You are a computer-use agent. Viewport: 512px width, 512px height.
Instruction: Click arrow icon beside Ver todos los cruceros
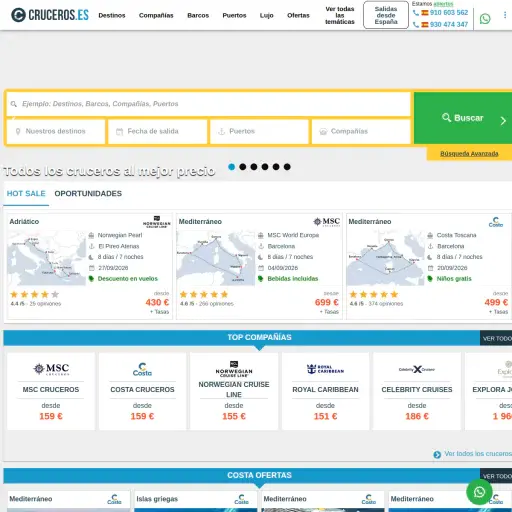point(437,454)
